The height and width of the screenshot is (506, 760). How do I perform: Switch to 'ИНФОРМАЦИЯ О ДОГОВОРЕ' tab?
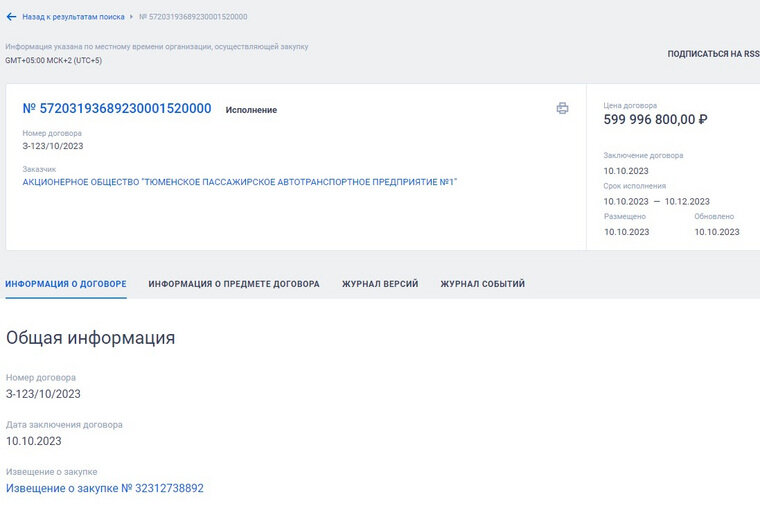click(66, 284)
